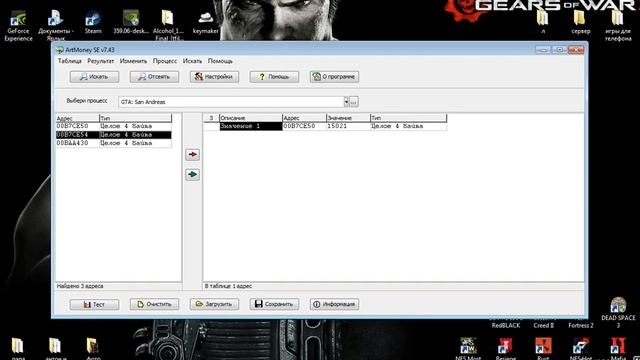Close the ArtMoney SE v7.43 window

click(576, 50)
